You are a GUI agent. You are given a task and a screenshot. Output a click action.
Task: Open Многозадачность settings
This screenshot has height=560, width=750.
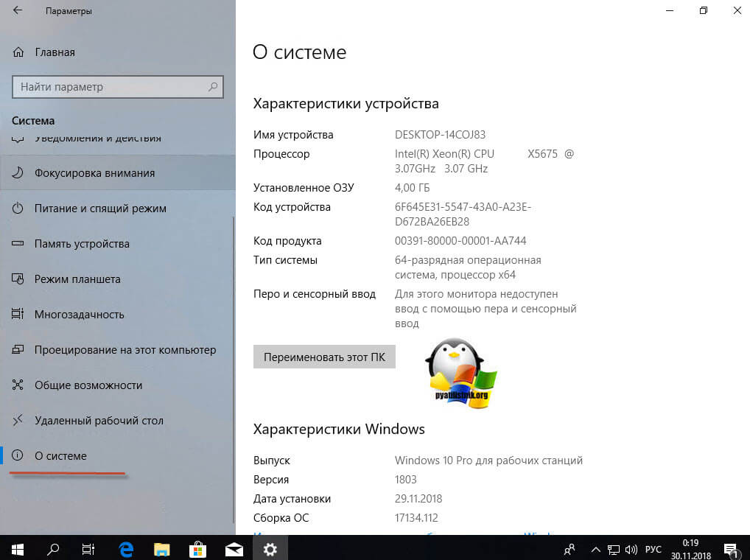(118, 315)
